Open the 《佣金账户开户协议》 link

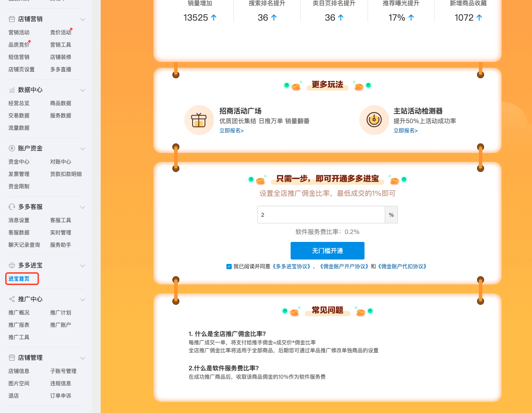[344, 267]
